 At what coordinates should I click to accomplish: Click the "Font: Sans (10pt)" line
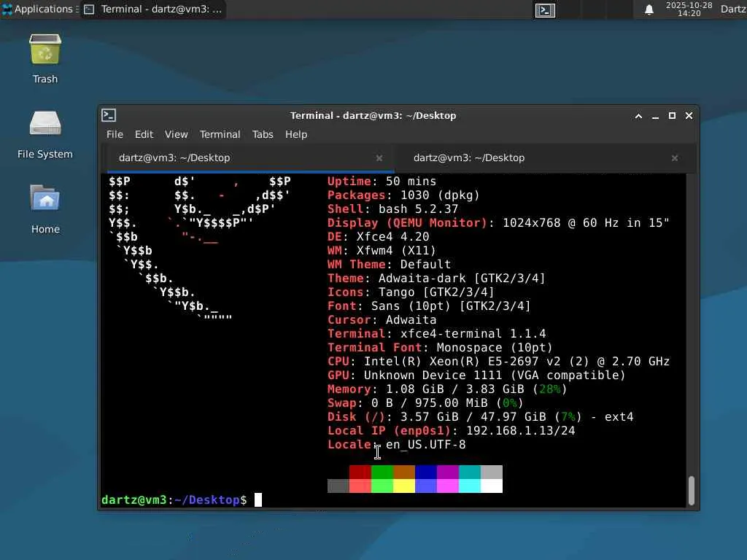pos(429,306)
